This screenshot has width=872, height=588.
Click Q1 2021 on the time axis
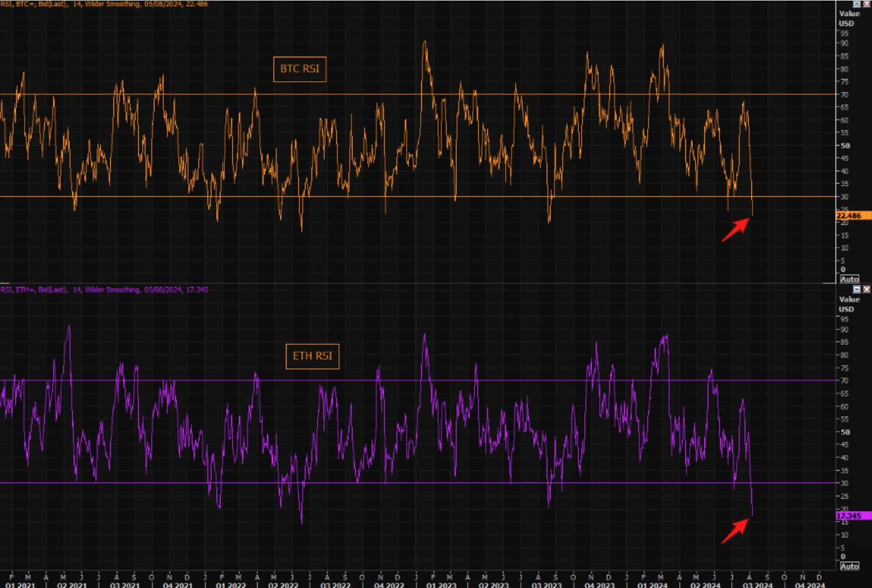click(x=20, y=585)
